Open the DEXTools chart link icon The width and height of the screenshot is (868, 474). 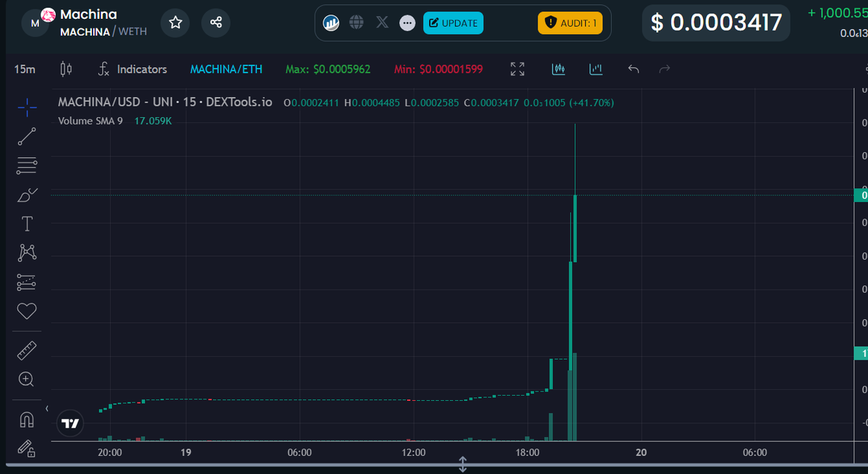click(x=332, y=23)
